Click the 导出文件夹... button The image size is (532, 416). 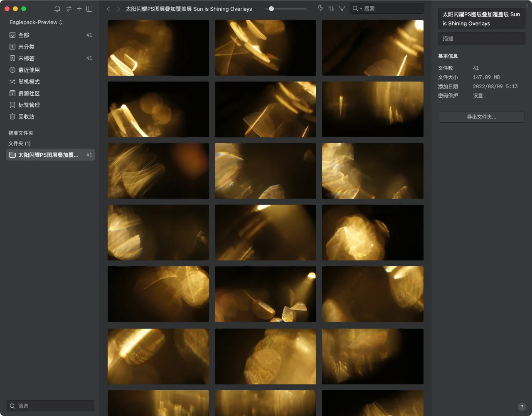[482, 117]
